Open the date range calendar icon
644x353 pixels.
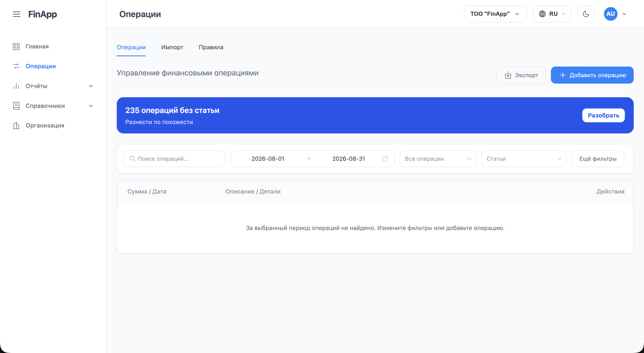(385, 159)
